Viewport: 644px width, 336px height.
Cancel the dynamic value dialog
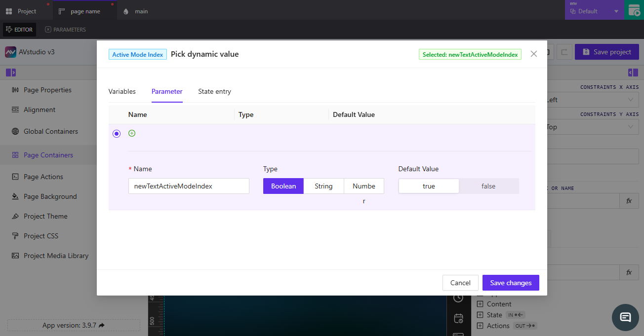point(460,283)
